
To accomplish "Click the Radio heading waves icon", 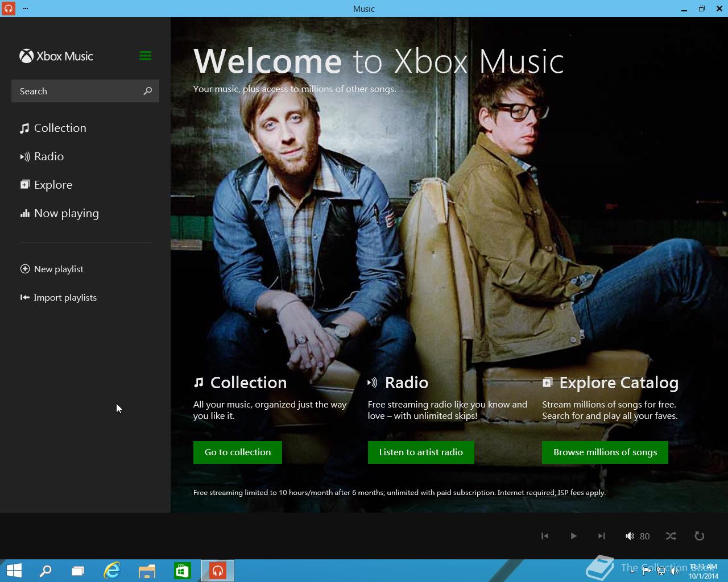I will click(373, 383).
